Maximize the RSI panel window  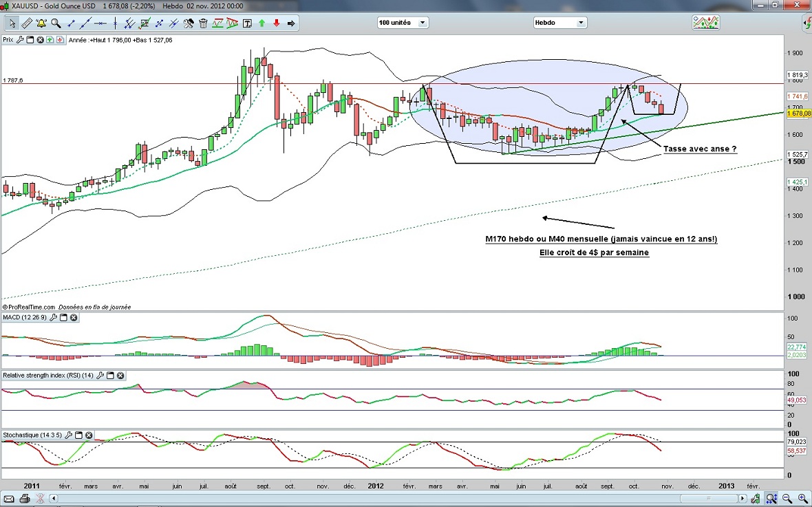click(x=110, y=376)
